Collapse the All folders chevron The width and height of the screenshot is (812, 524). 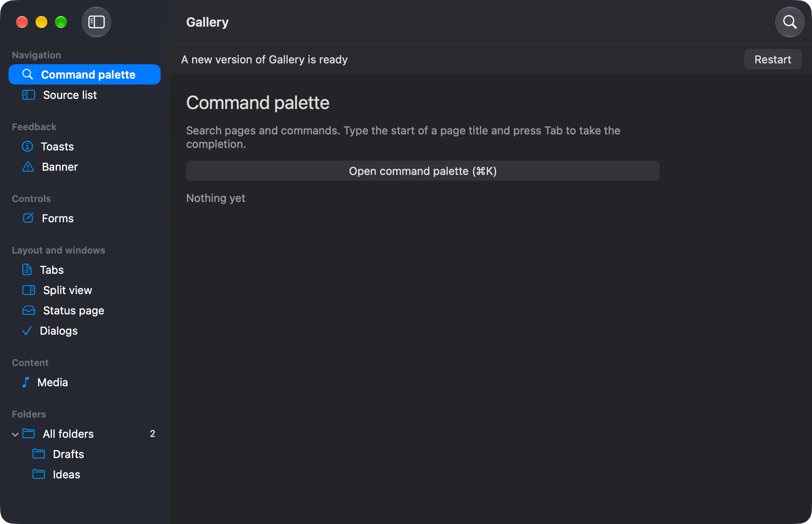pyautogui.click(x=15, y=434)
